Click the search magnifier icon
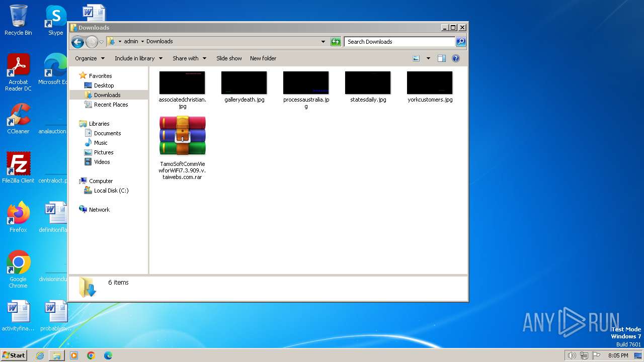 tap(461, 42)
